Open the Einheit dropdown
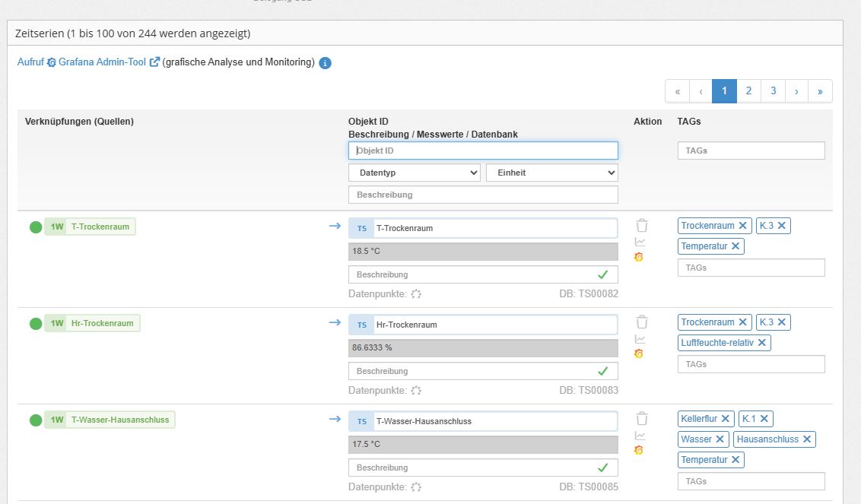This screenshot has height=504, width=861. click(552, 173)
